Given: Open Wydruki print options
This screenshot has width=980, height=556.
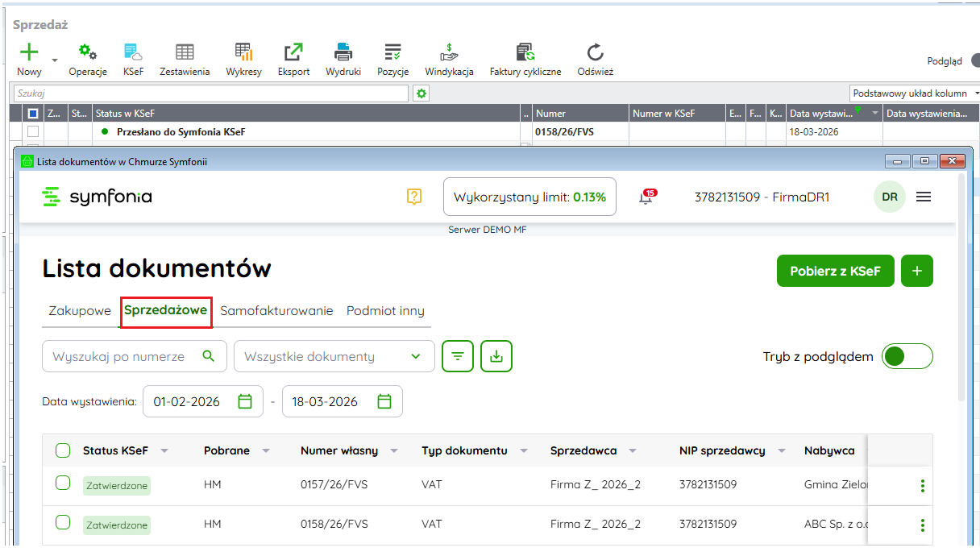Looking at the screenshot, I should point(343,53).
